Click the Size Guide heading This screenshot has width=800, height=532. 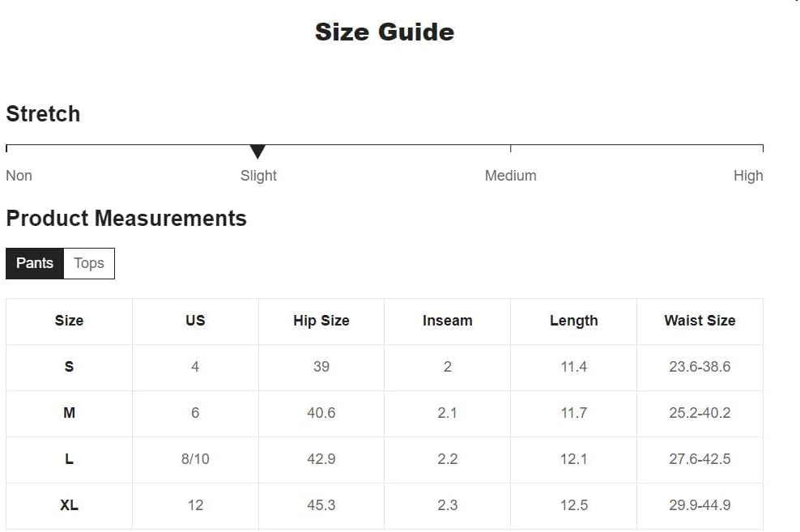(x=385, y=32)
